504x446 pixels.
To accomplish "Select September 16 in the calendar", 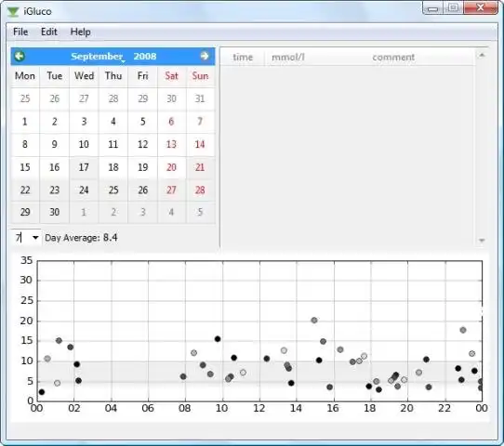I will click(x=54, y=167).
